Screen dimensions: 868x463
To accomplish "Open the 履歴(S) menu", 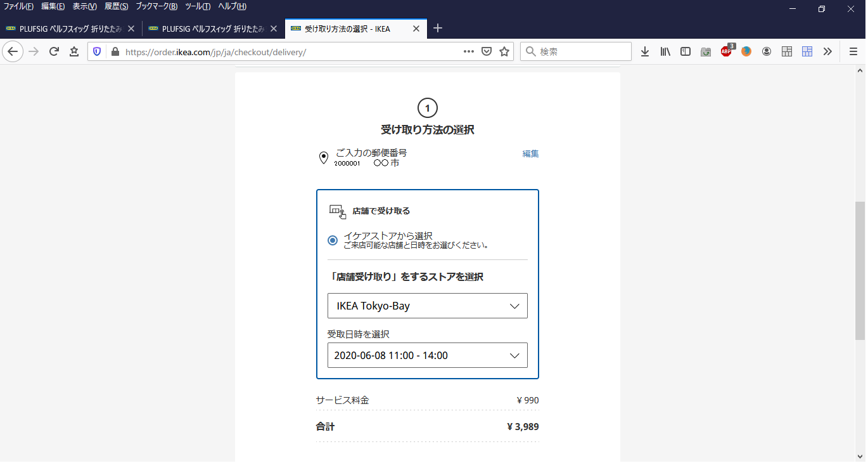I will pos(116,6).
